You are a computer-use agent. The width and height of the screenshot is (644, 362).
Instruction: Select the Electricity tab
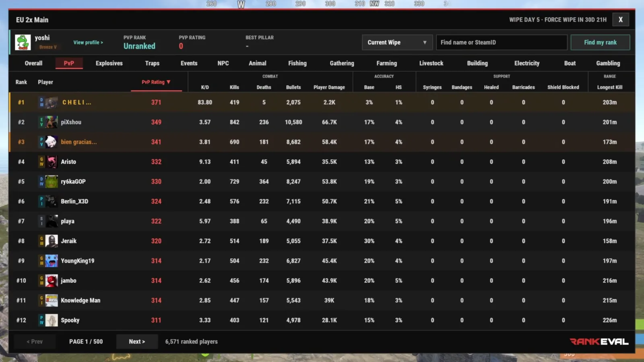(526, 63)
